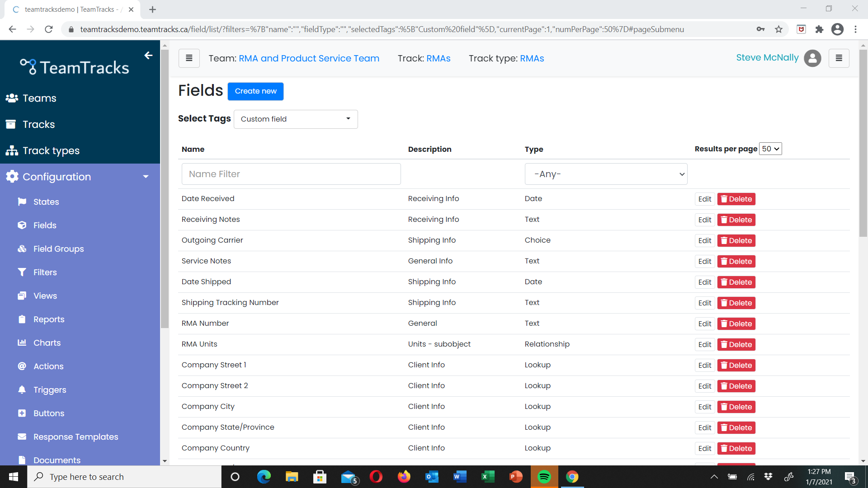Bookmark page with the star icon
The width and height of the screenshot is (868, 488).
click(778, 29)
